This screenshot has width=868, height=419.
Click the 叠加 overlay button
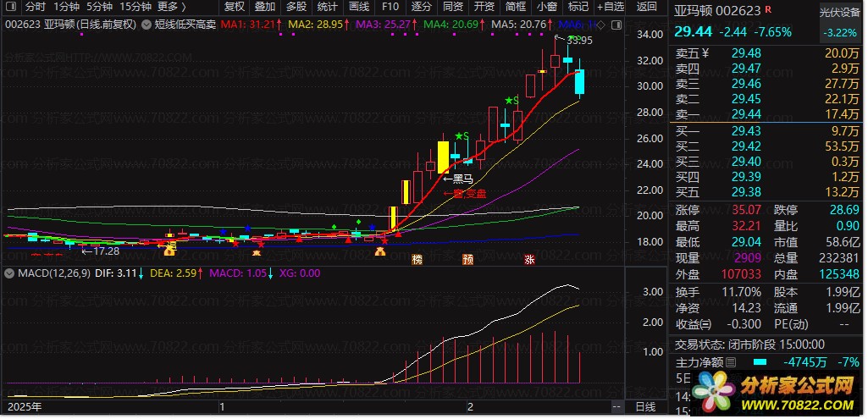point(265,7)
